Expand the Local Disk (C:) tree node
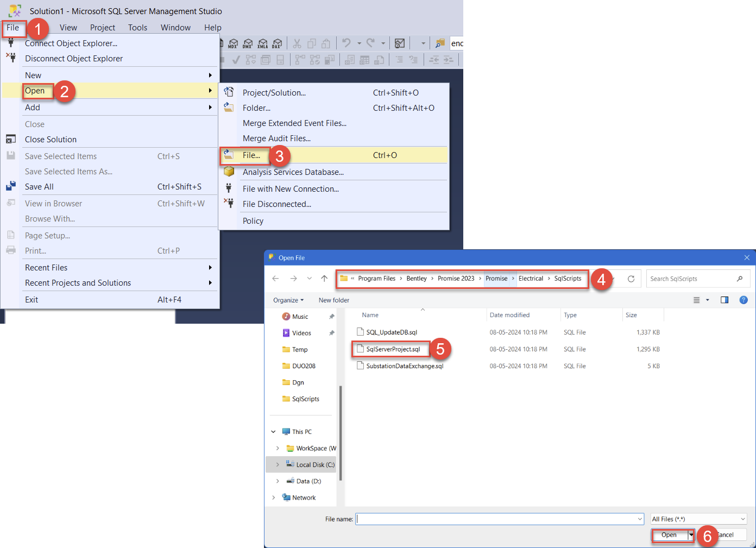Image resolution: width=756 pixels, height=548 pixels. tap(278, 465)
